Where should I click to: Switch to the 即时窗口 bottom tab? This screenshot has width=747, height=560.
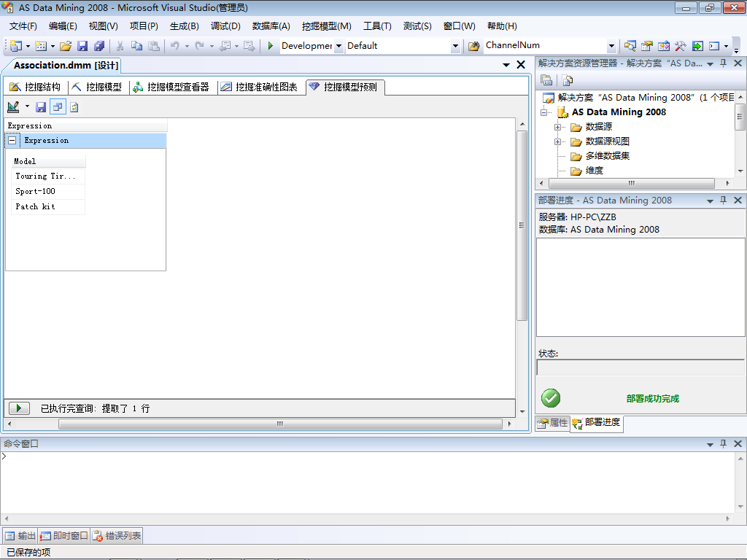64,536
